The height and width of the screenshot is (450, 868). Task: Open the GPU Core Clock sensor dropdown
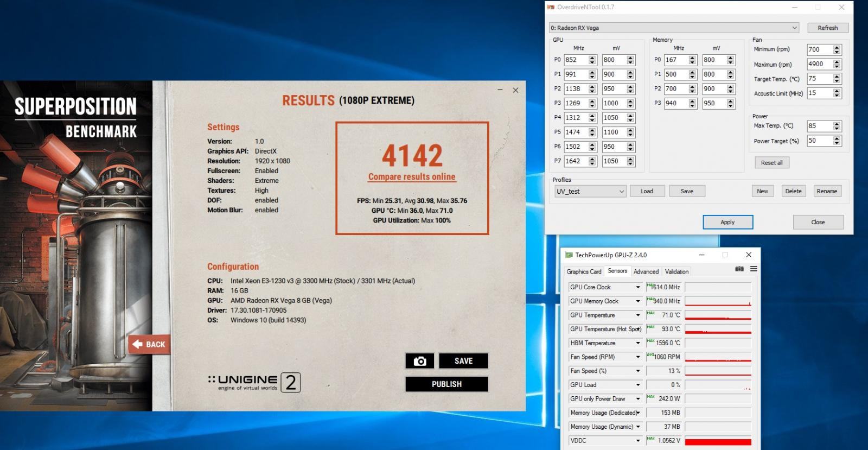(638, 287)
